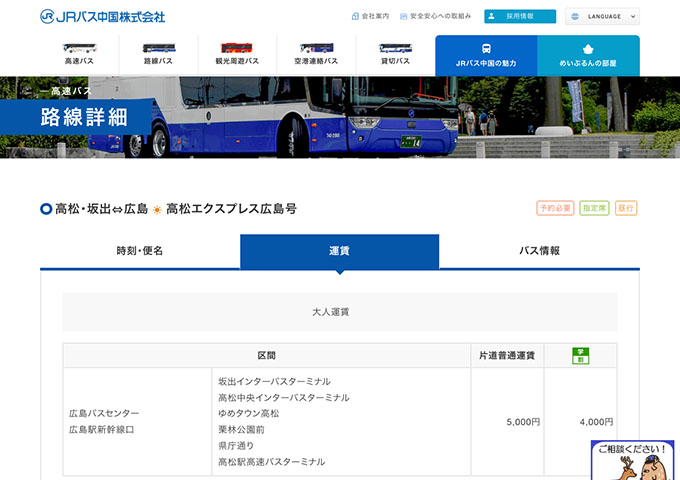Click the person icon in 採用情報
This screenshot has height=480, width=680.
pyautogui.click(x=491, y=16)
